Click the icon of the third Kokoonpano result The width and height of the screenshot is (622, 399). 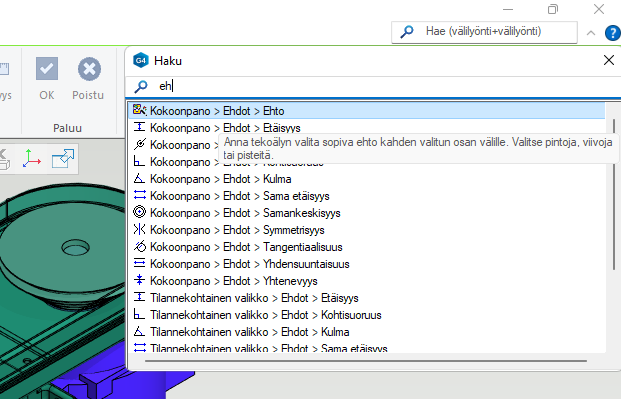coord(139,144)
